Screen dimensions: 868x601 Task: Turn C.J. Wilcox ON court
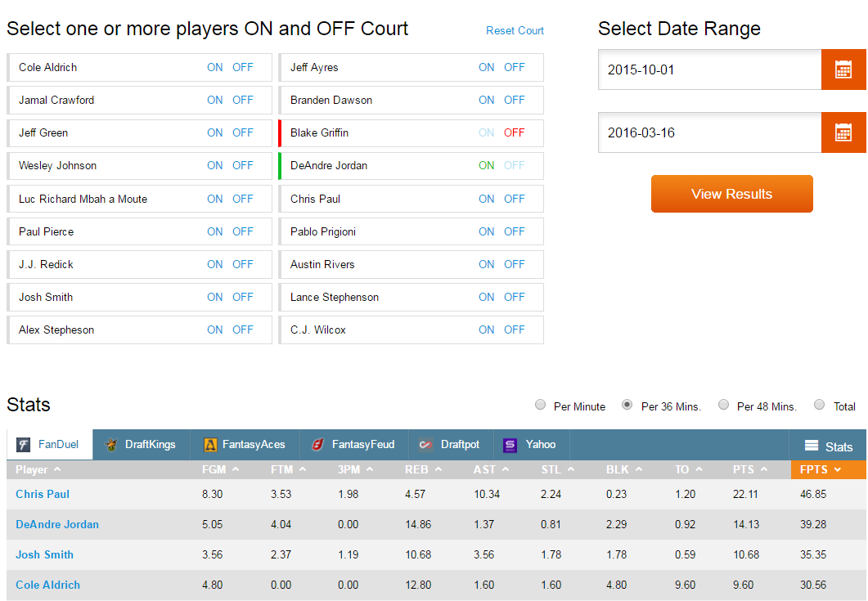coord(487,330)
